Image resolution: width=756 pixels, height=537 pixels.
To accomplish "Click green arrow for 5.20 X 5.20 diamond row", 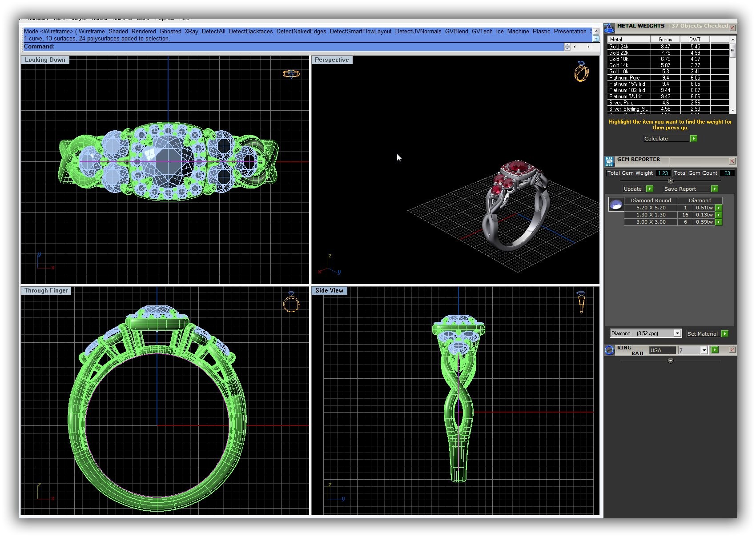I will click(x=718, y=208).
